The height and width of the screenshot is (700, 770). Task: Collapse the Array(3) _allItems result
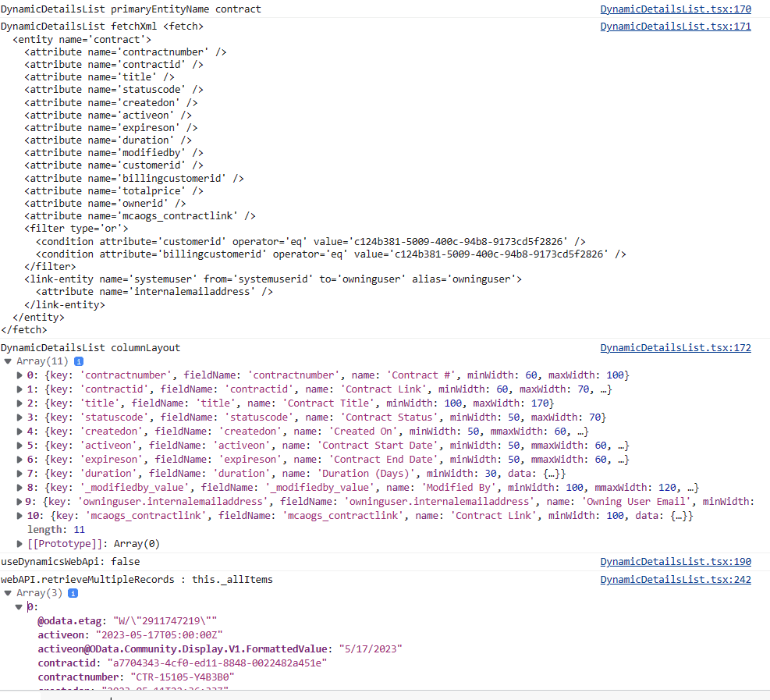pyautogui.click(x=8, y=593)
